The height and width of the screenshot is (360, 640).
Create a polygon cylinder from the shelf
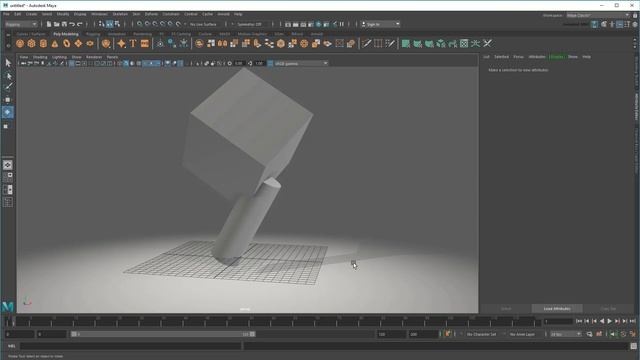(x=43, y=44)
